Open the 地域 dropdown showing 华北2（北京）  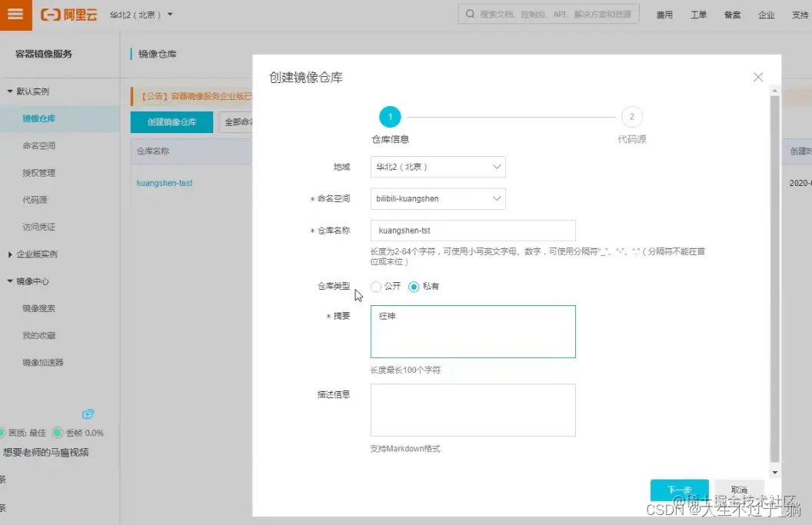[x=438, y=166]
